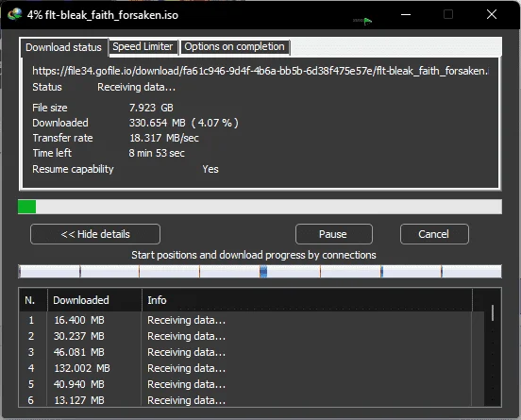Click the small green flag icon in title bar
521x420 pixels.
pyautogui.click(x=367, y=22)
